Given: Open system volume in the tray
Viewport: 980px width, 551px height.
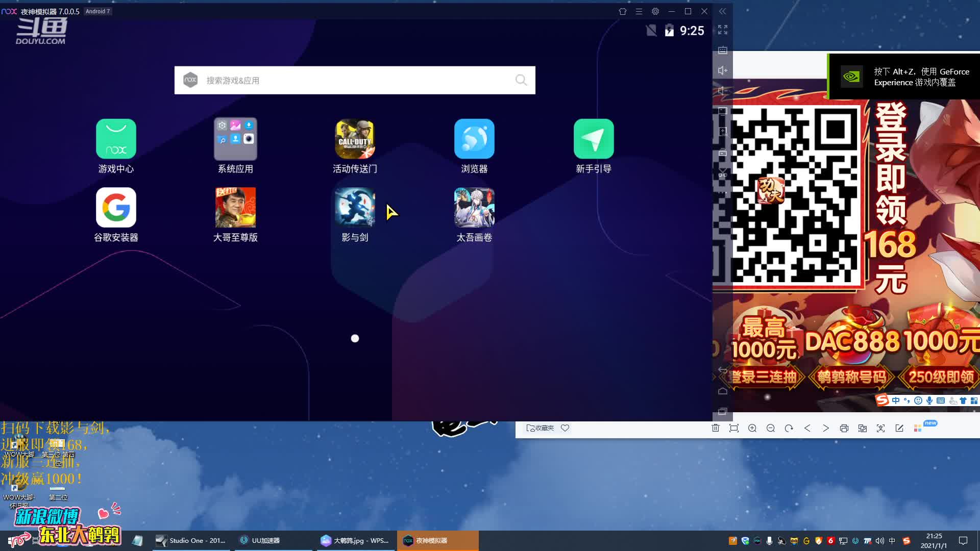Looking at the screenshot, I should pos(879,541).
